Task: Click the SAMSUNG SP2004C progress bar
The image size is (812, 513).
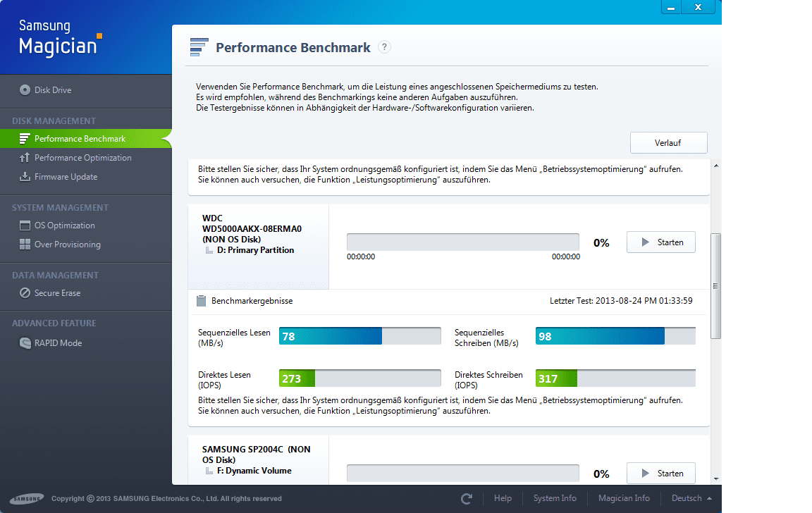Action: [x=463, y=473]
